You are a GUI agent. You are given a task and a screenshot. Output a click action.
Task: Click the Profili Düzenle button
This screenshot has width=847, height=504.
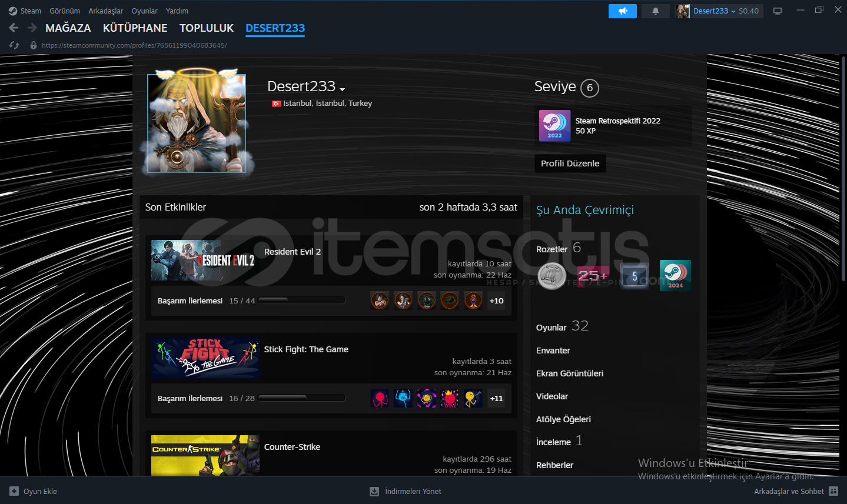coord(570,163)
